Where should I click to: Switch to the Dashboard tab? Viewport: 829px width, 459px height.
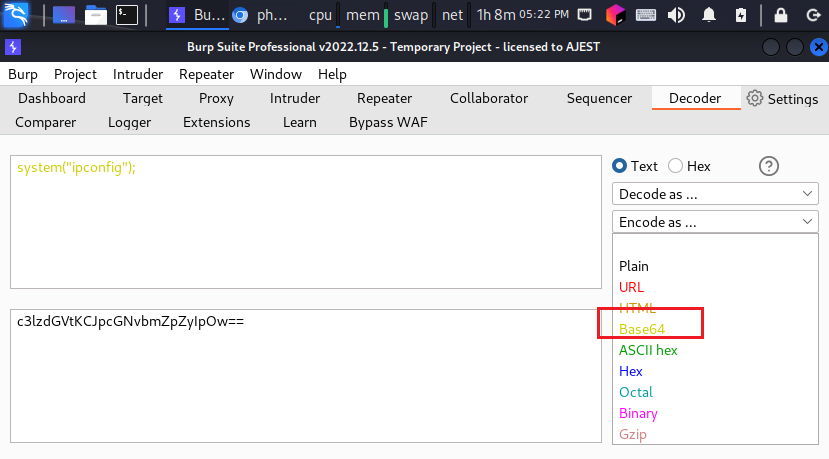click(52, 98)
